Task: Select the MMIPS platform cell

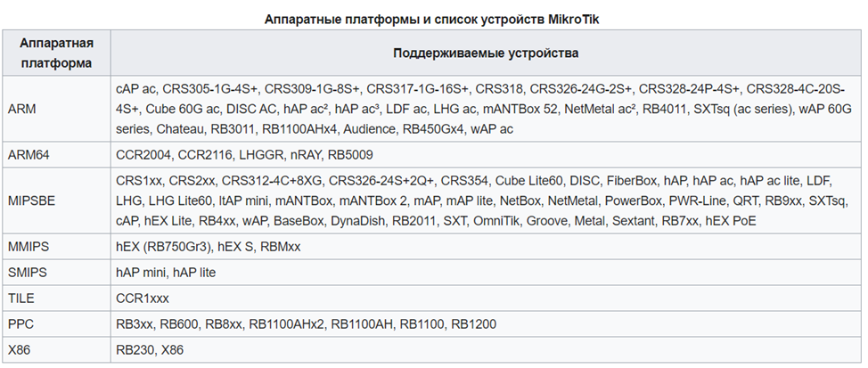Action: point(29,247)
